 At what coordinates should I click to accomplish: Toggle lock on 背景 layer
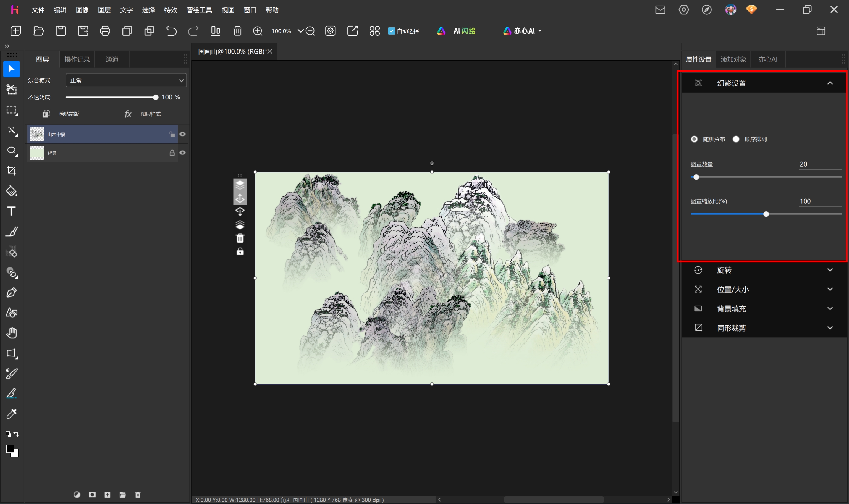click(x=172, y=153)
